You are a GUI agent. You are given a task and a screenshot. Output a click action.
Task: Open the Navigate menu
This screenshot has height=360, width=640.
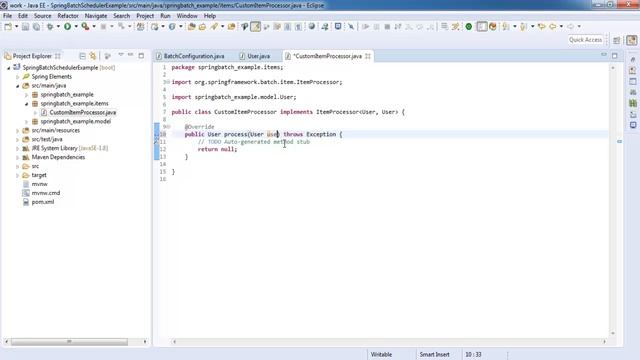tap(96, 16)
